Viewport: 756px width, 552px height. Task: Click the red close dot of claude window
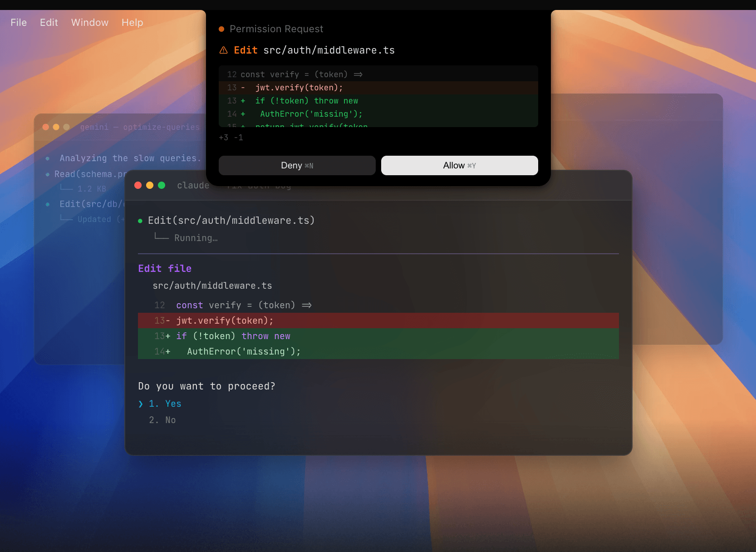(138, 185)
